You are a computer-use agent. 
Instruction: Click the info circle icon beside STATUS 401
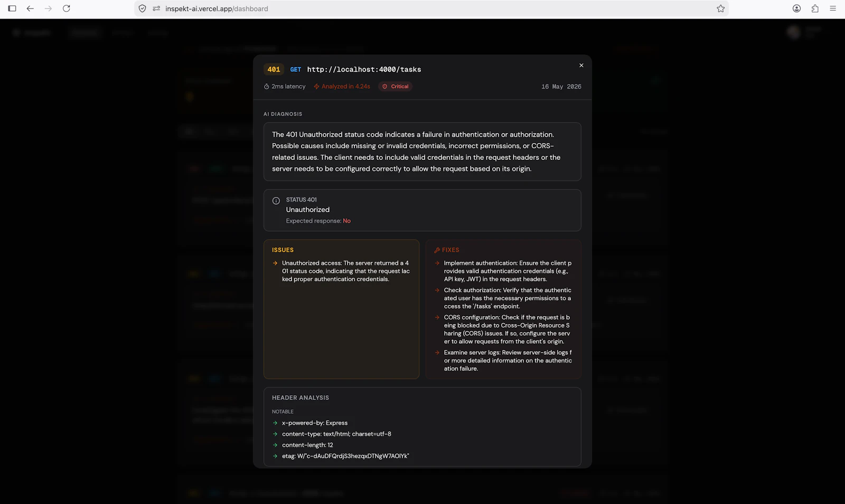tap(276, 201)
